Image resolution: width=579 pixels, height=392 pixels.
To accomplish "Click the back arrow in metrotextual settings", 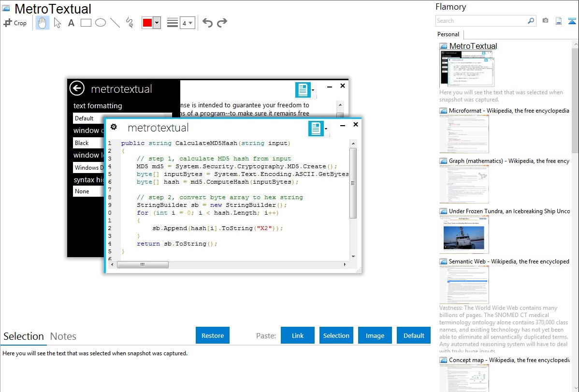I will click(x=77, y=88).
